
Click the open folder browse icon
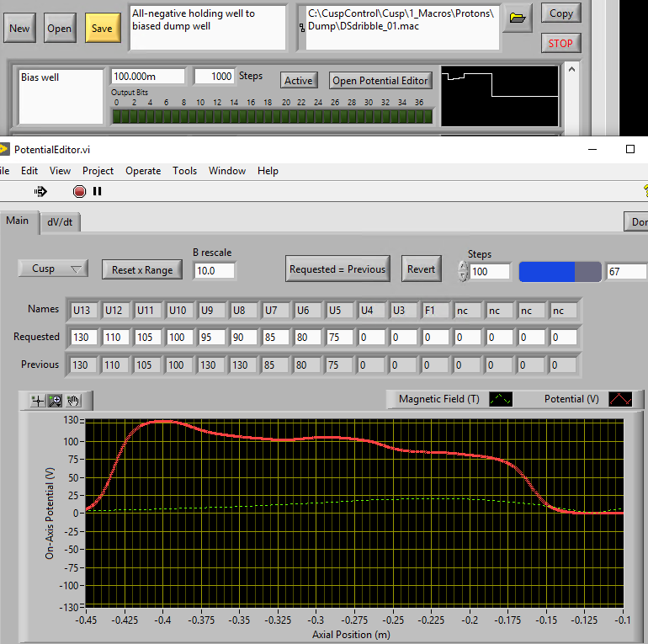pos(519,16)
